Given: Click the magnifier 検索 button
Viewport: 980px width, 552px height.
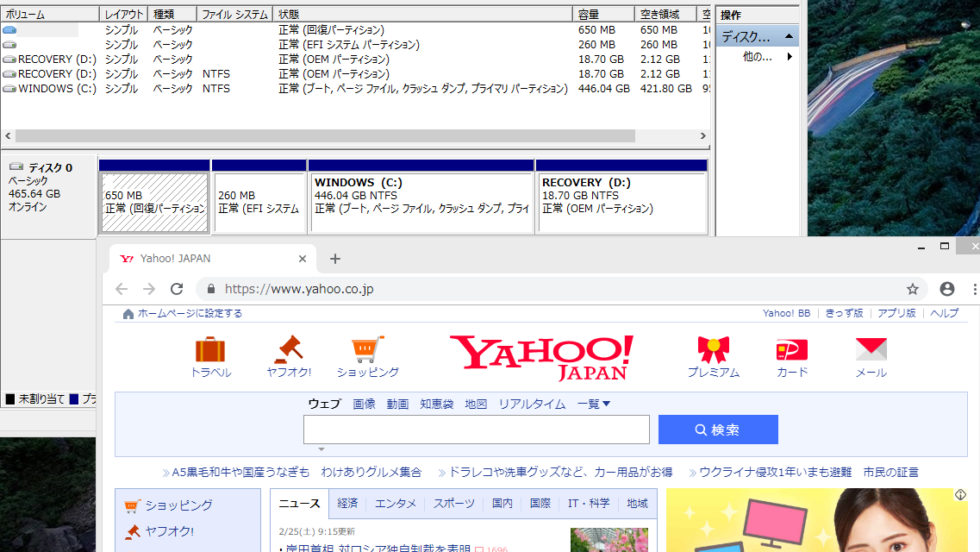Looking at the screenshot, I should pyautogui.click(x=718, y=430).
